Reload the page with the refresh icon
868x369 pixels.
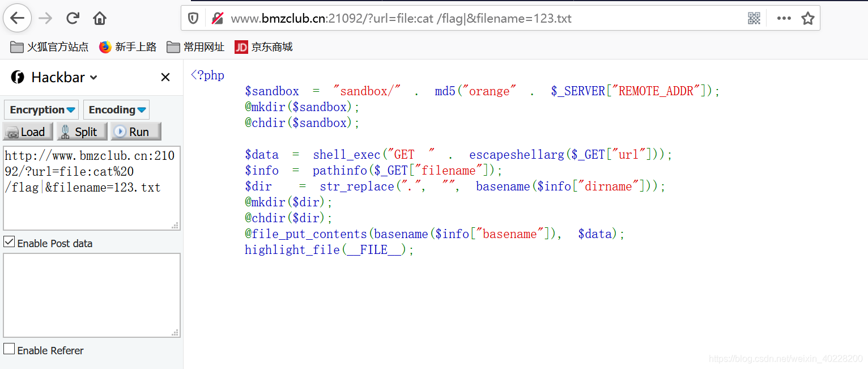(x=73, y=18)
